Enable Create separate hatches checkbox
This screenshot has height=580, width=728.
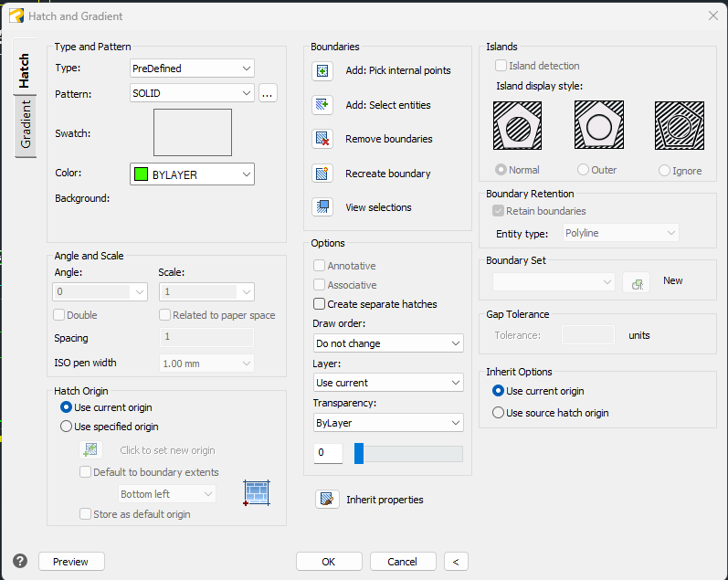point(320,304)
